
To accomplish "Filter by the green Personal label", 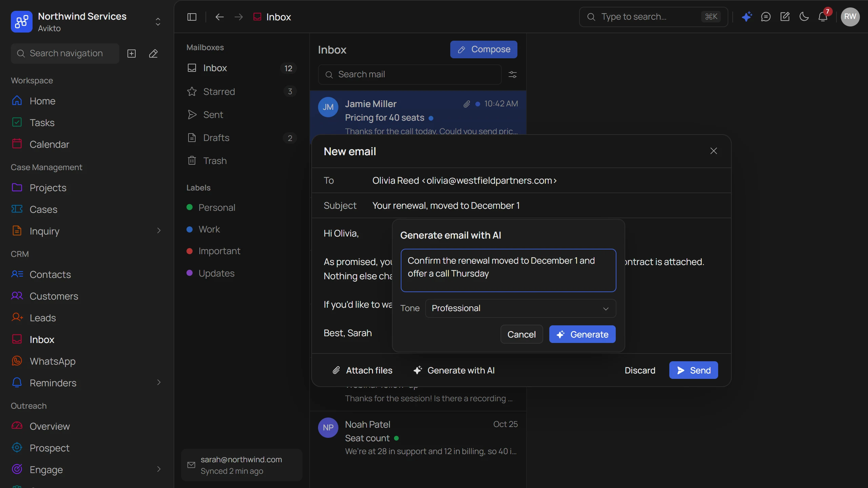I will [241, 207].
